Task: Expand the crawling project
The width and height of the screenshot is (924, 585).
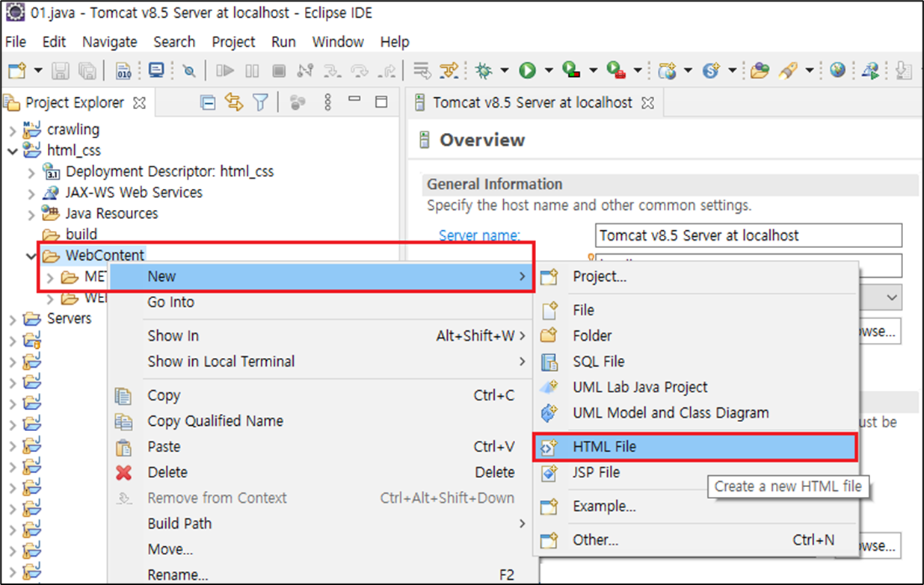Action: click(11, 130)
